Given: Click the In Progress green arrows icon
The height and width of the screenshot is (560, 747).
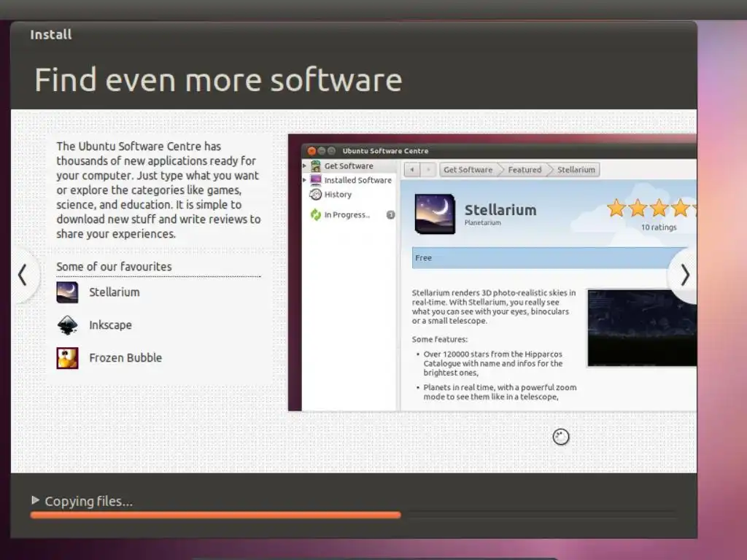Looking at the screenshot, I should coord(315,215).
